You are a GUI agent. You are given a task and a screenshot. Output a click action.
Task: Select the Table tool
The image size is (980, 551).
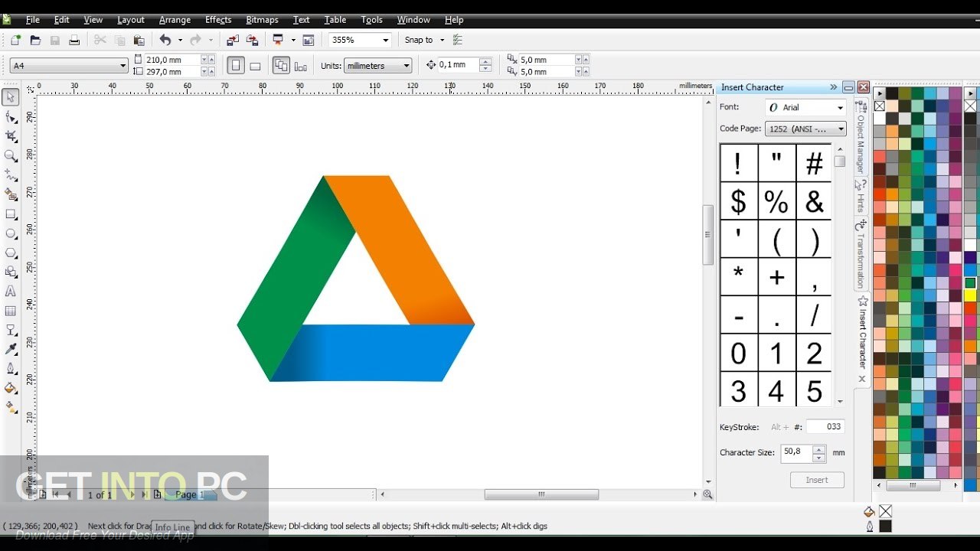tap(11, 311)
